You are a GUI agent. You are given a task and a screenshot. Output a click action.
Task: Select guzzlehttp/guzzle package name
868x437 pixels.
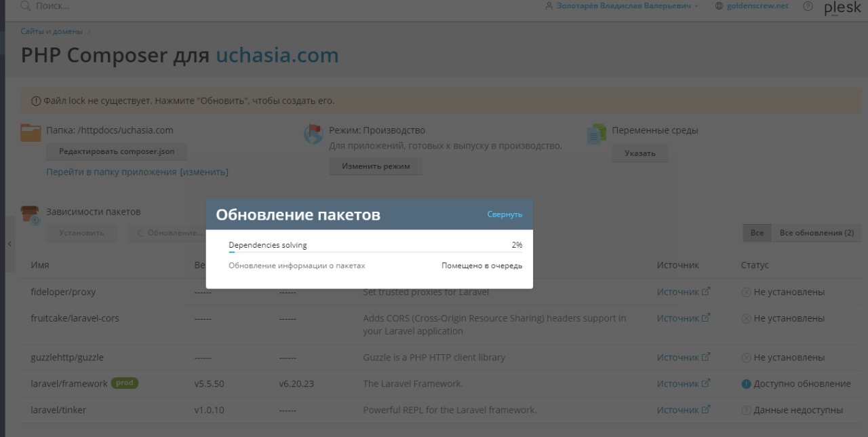(x=67, y=358)
